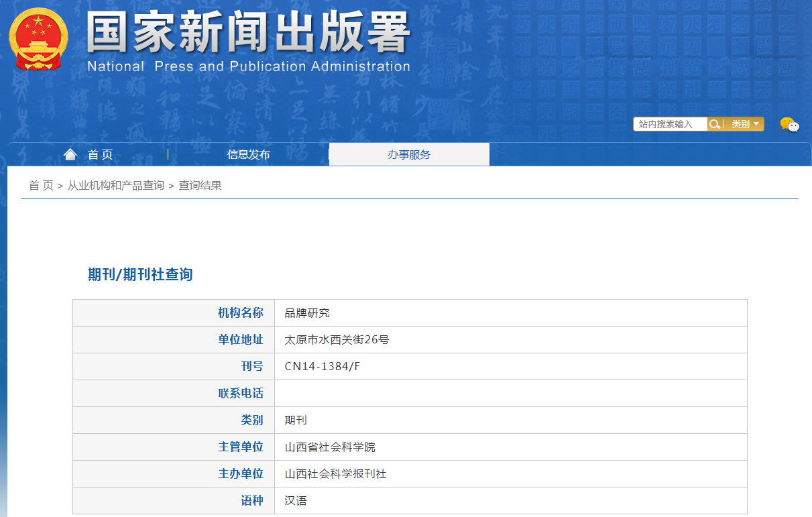Image resolution: width=812 pixels, height=517 pixels.
Task: Open the WeChat chat bubble icon
Action: pos(789,125)
